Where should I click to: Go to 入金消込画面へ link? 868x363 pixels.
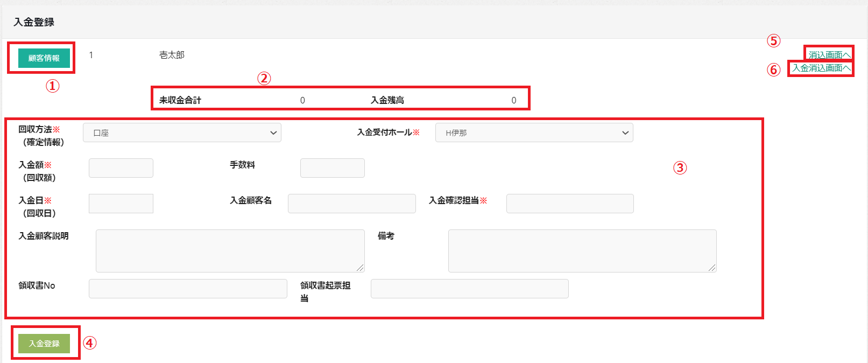821,68
